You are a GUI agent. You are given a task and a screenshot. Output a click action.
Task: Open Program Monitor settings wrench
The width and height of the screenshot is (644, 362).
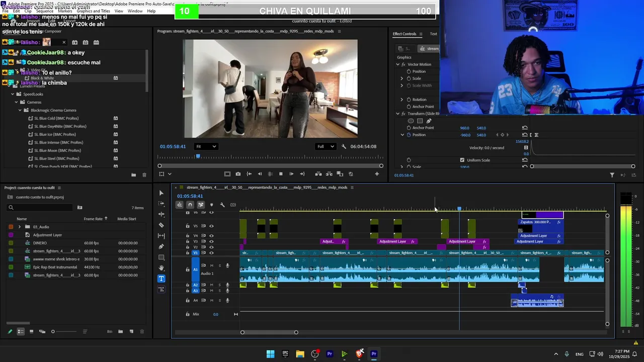coord(344,146)
